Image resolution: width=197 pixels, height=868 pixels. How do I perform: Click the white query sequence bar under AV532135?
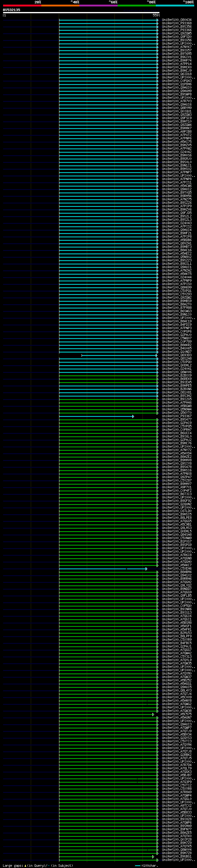point(81,12)
